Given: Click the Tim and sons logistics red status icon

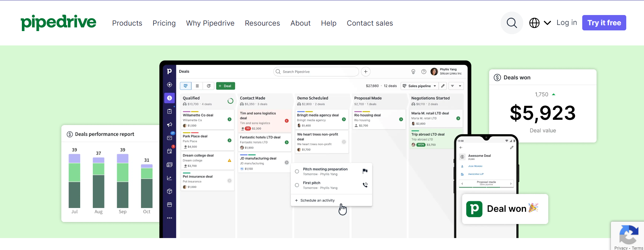Looking at the screenshot, I should 287,121.
